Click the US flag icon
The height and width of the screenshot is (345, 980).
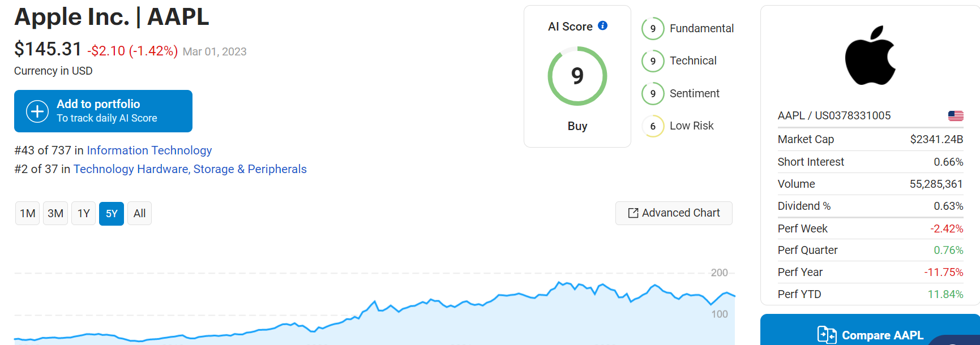(x=956, y=115)
